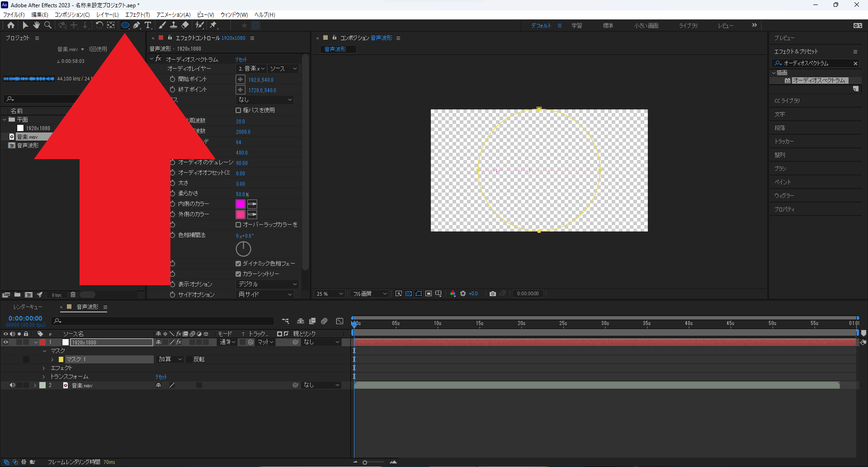Take a snapshot with camera icon
The height and width of the screenshot is (467, 868).
click(x=493, y=294)
